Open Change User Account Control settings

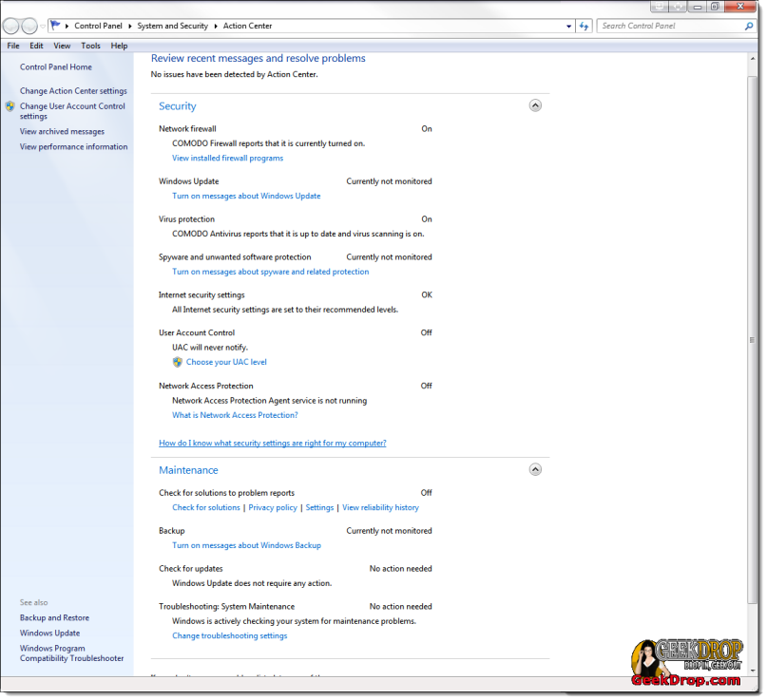(x=72, y=111)
